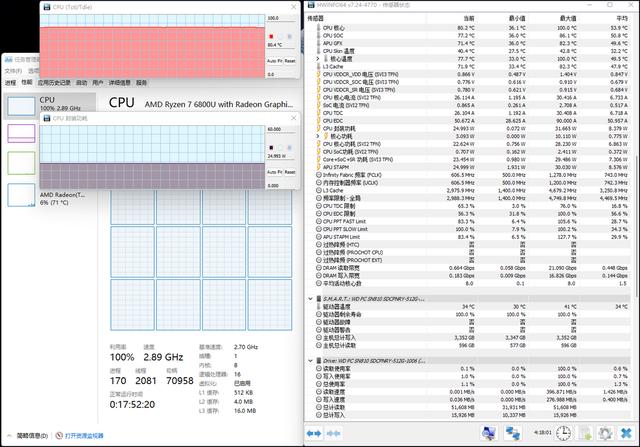Click the greyed collapse-columns arrows icon in HWiNFO

[x=334, y=434]
